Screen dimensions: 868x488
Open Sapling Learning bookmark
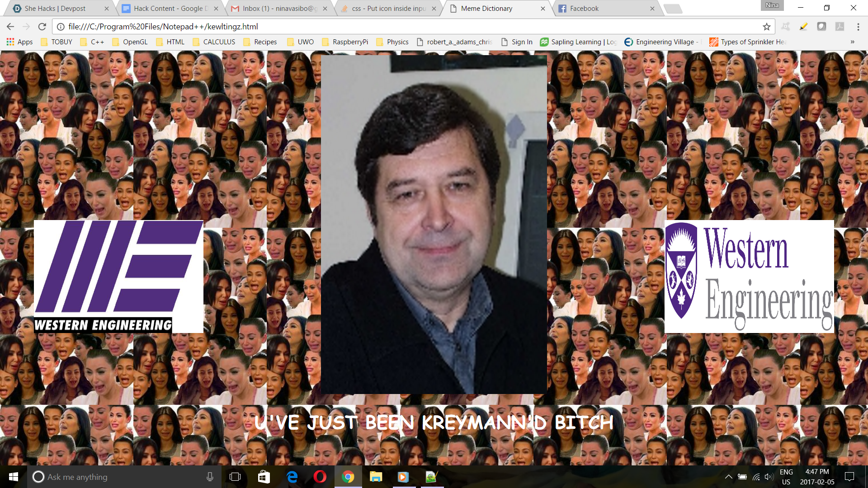pyautogui.click(x=578, y=42)
